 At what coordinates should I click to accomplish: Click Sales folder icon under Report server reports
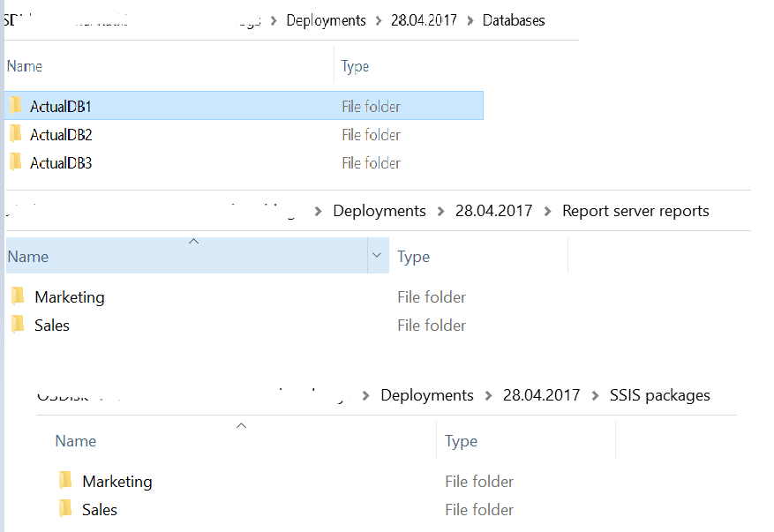click(x=18, y=325)
